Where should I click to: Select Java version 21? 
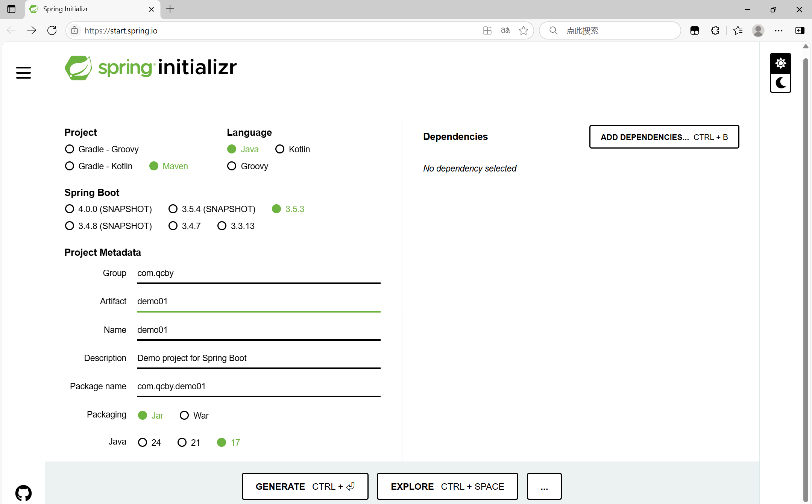[x=189, y=443]
